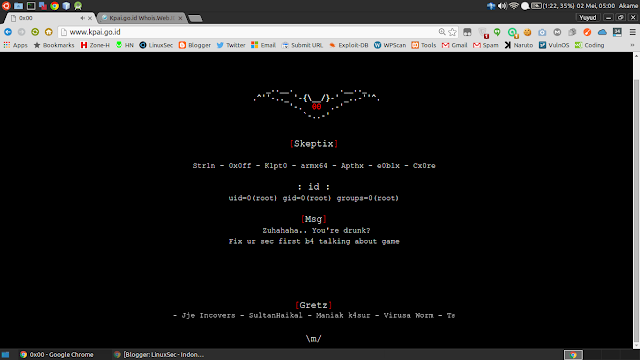Open the cookie editor extension icon
Viewport: 640px width, 360px height.
coord(527,32)
